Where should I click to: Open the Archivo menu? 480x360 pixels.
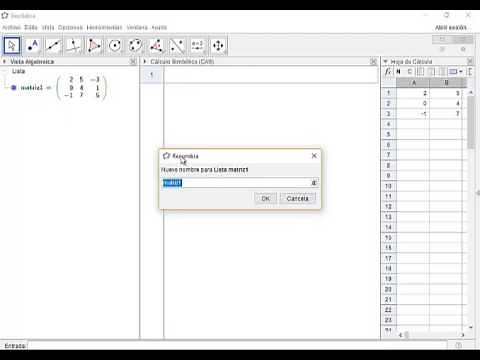[x=12, y=27]
